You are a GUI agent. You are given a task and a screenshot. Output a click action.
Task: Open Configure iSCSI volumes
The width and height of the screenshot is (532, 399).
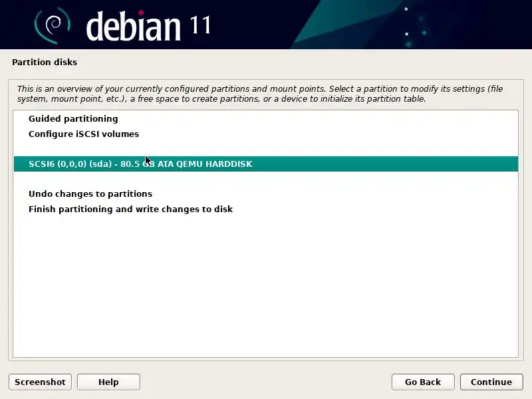coord(265,134)
